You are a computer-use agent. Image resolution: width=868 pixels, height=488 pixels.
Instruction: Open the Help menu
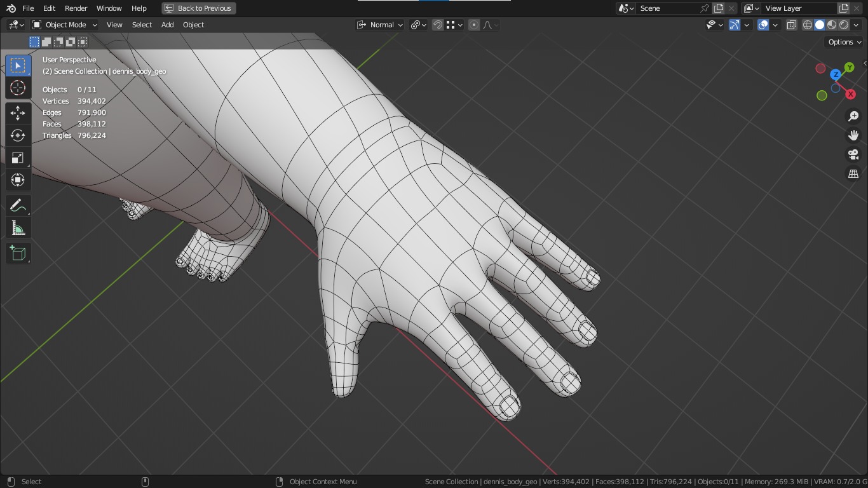coord(139,8)
